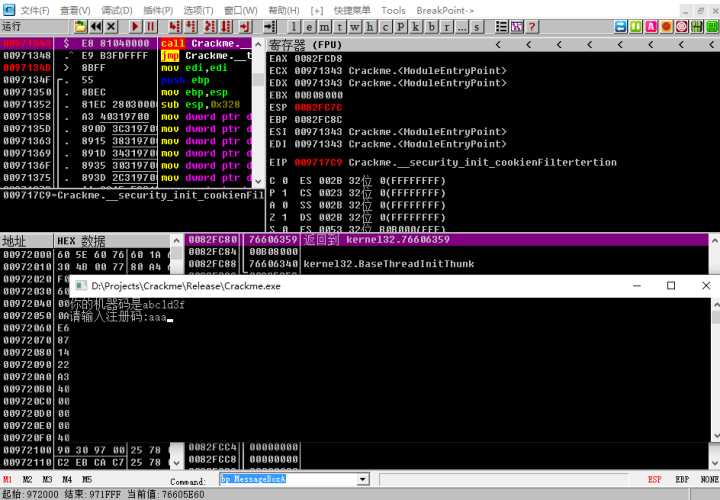Click the Close program X toolbar icon
The image size is (720, 500).
(x=111, y=27)
